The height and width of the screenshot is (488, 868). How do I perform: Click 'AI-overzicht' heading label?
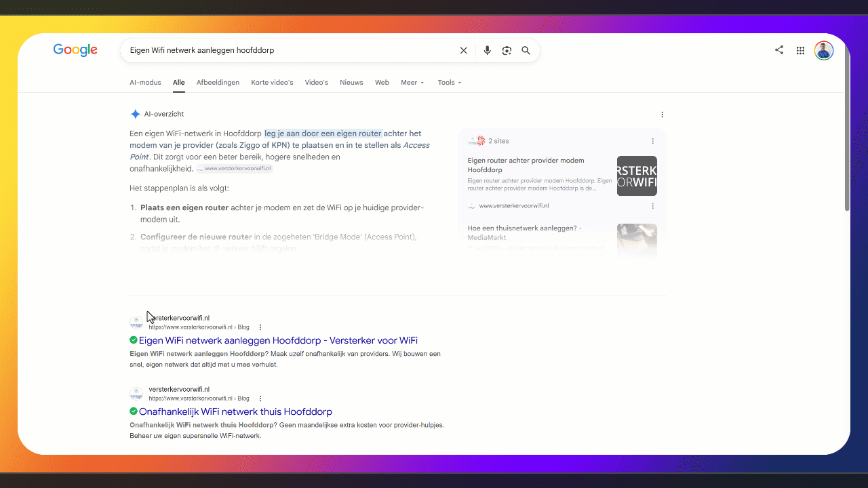164,114
